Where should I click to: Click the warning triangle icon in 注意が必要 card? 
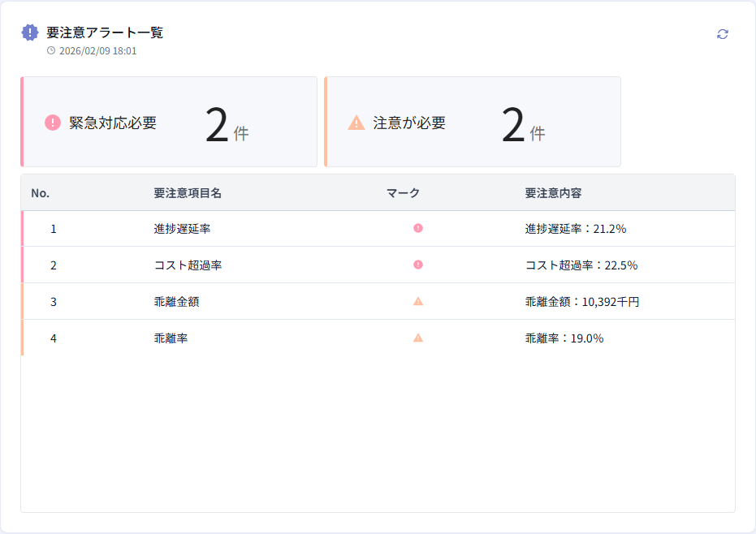point(356,121)
